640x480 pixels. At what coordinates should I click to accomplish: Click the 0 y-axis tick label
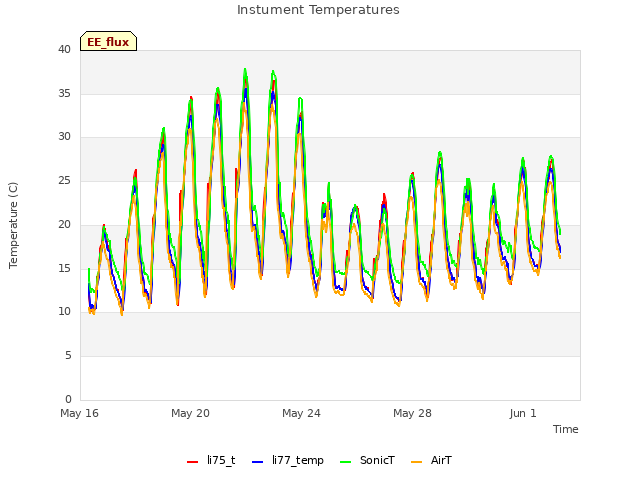[68, 400]
